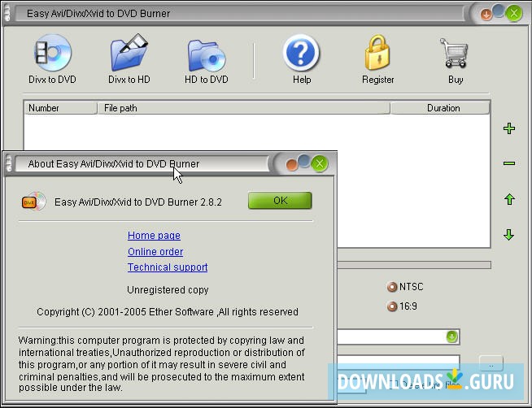Close the main window with green X

tap(513, 14)
